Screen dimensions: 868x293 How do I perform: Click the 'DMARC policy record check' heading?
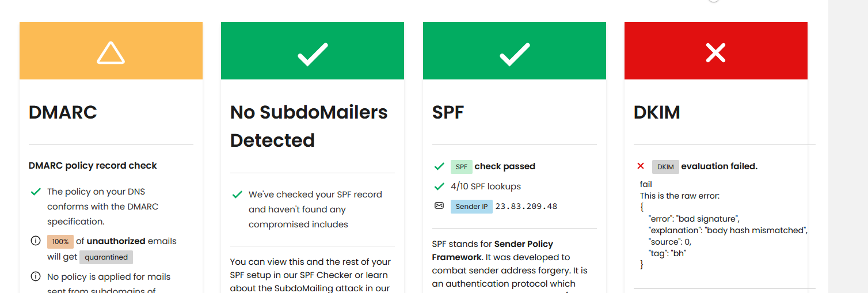coord(93,165)
